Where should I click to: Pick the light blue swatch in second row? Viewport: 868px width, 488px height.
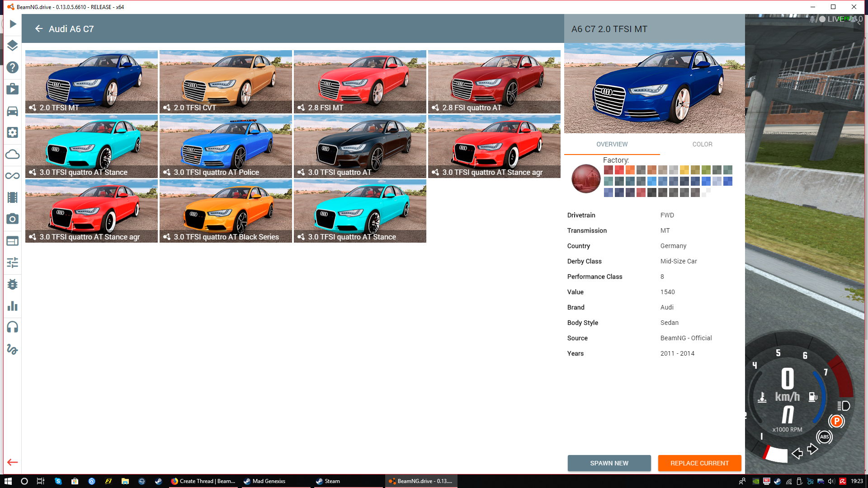(x=652, y=181)
